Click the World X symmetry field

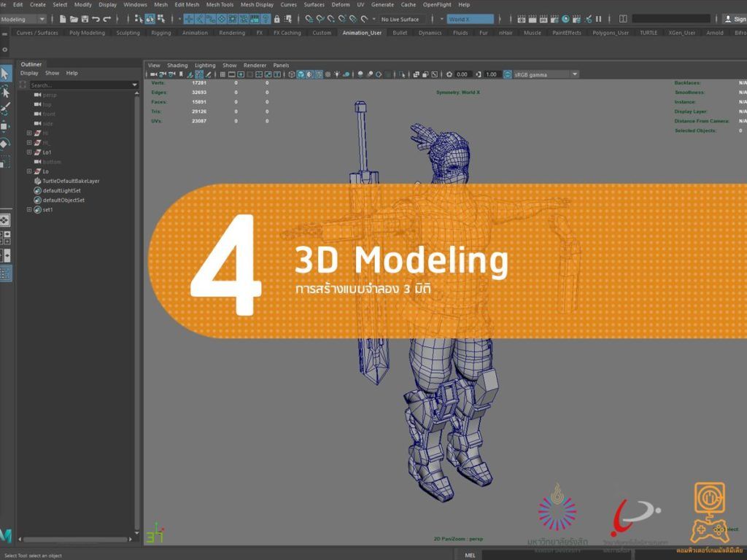click(471, 19)
